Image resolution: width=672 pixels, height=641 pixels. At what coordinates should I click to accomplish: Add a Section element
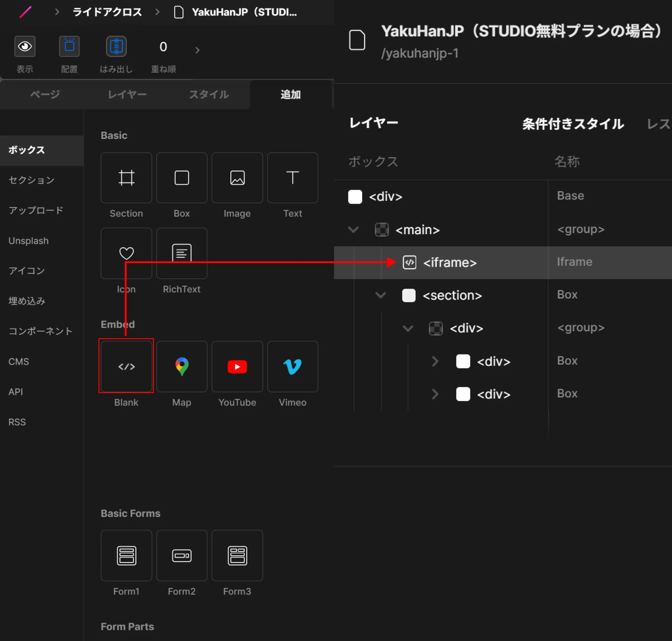click(126, 178)
